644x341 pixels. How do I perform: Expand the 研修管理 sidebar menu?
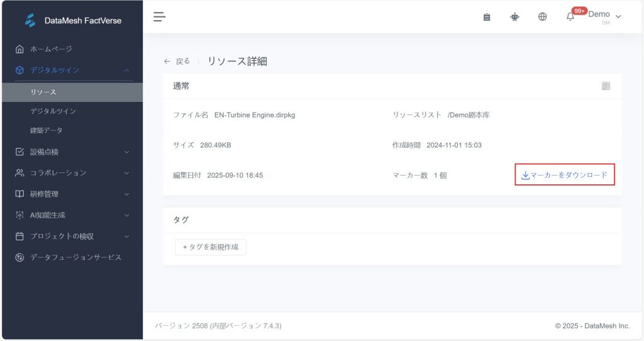point(72,194)
